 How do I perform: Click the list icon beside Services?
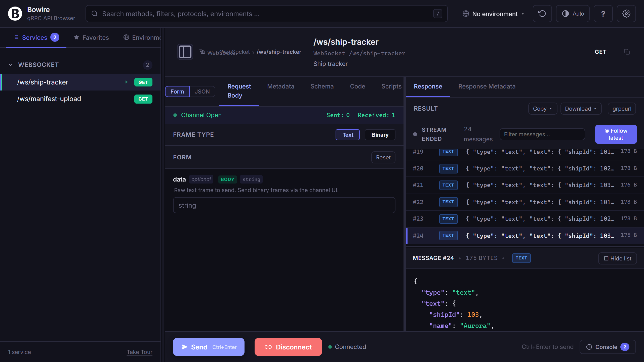click(x=17, y=37)
